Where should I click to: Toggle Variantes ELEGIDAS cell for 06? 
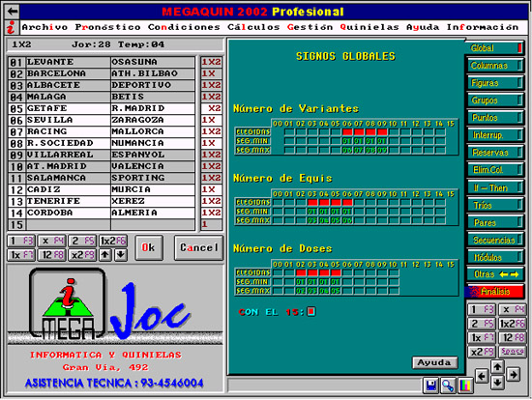click(347, 131)
